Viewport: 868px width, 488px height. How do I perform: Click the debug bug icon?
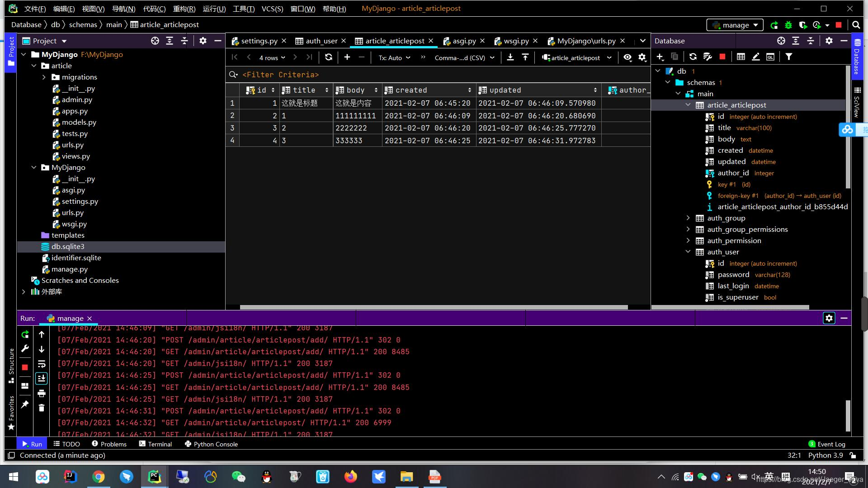[x=788, y=25]
